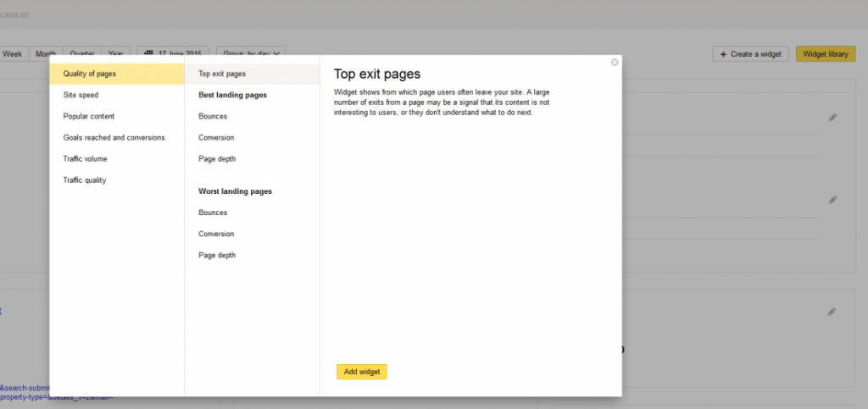Click the middle pencil edit icon

(x=832, y=200)
